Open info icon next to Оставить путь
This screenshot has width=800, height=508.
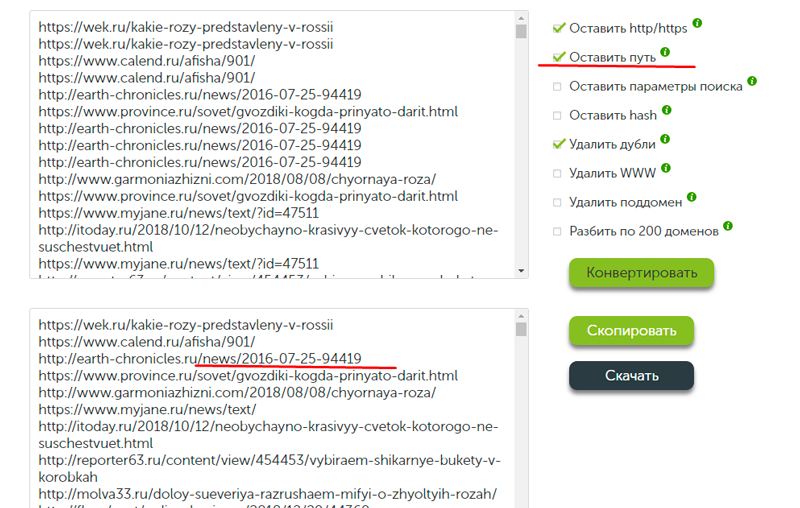(x=665, y=52)
